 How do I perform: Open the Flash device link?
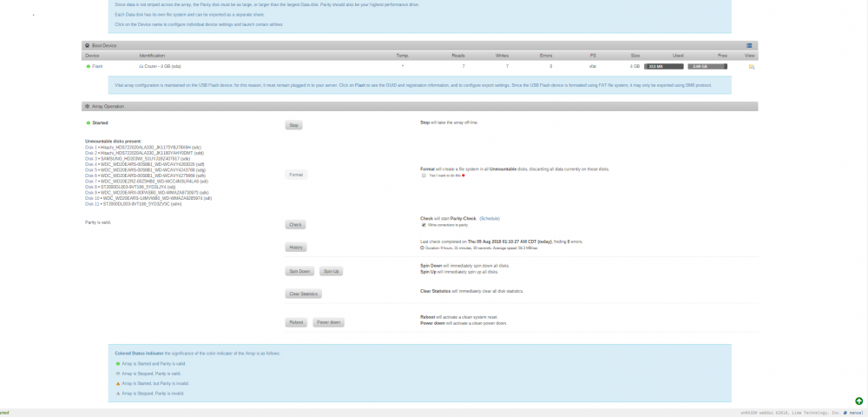(x=97, y=66)
